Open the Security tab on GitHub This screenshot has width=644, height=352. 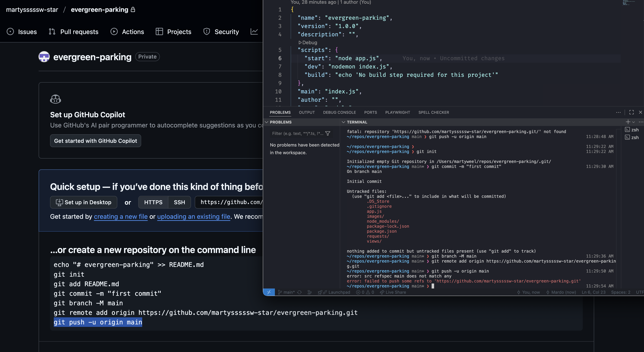tap(221, 32)
